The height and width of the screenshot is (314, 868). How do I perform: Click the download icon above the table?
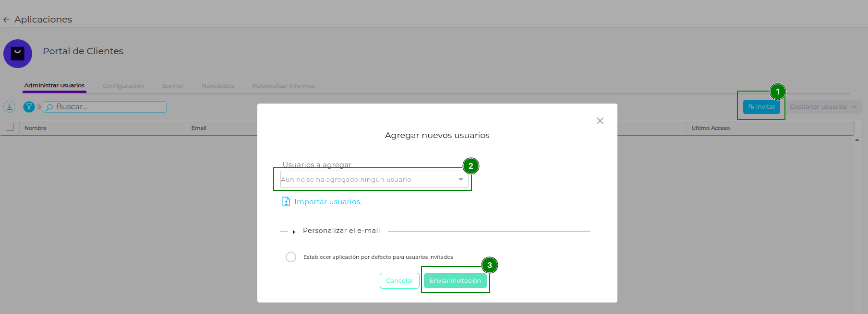tap(10, 107)
